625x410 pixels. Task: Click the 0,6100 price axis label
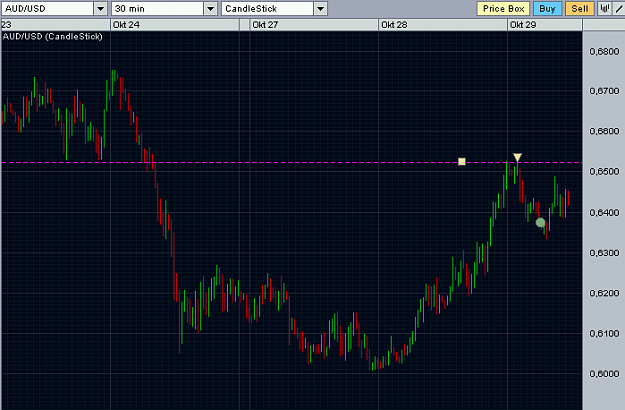coord(604,333)
